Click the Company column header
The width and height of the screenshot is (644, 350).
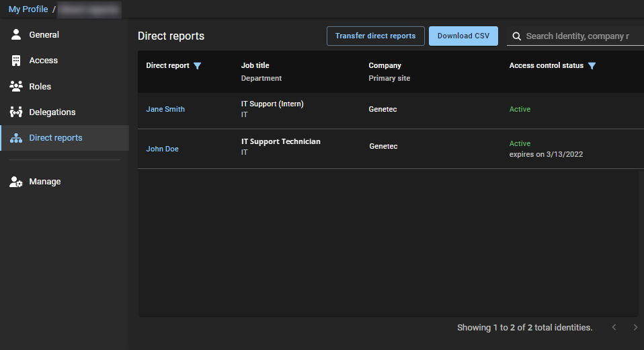coord(385,65)
